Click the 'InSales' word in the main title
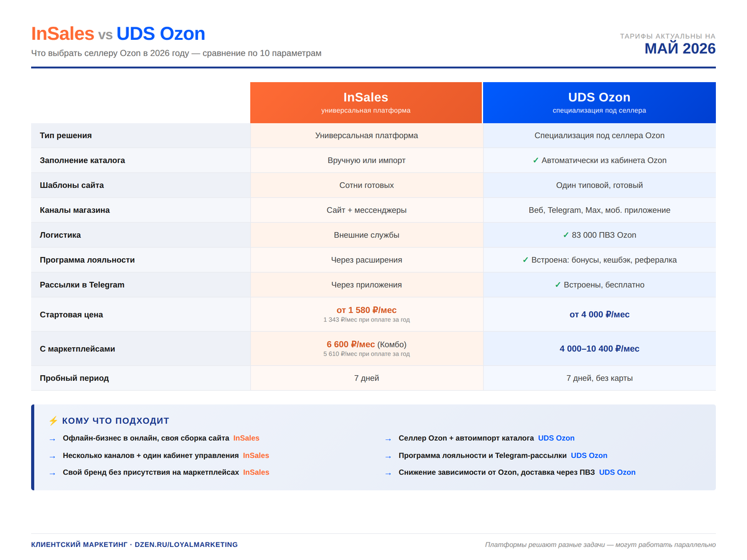The image size is (747, 560). pos(63,34)
